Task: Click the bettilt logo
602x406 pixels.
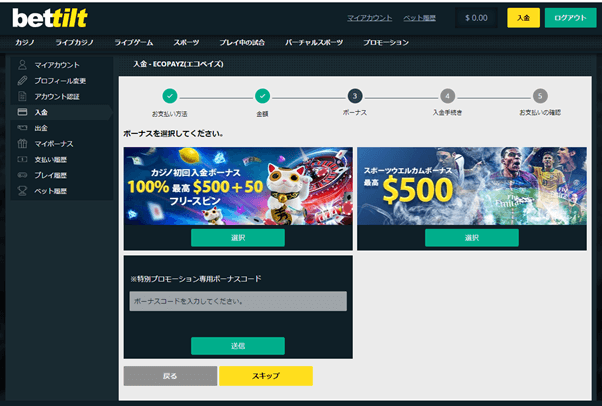Action: coord(50,18)
